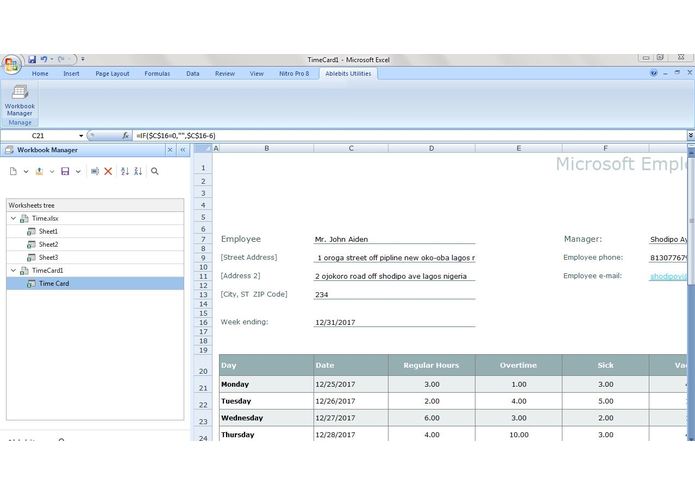The height and width of the screenshot is (494, 695).
Task: Click cell with ZIP code 234
Action: (394, 294)
